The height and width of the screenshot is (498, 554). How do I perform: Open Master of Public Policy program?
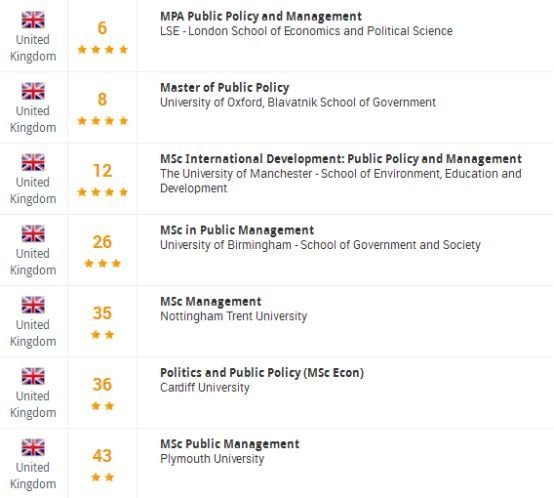tap(225, 88)
